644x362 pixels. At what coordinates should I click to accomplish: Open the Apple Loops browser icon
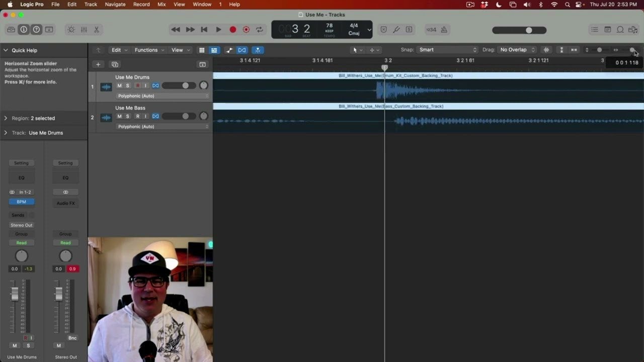620,30
